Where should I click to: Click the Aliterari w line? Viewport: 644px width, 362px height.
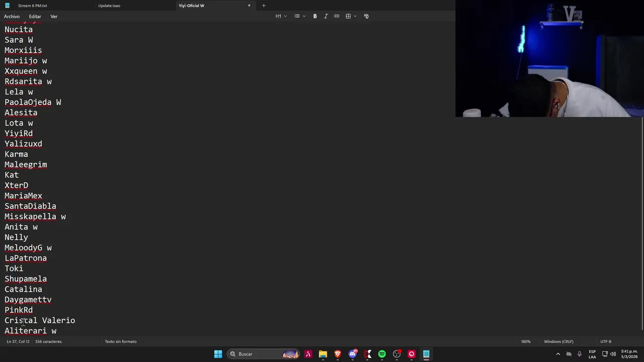pyautogui.click(x=30, y=331)
